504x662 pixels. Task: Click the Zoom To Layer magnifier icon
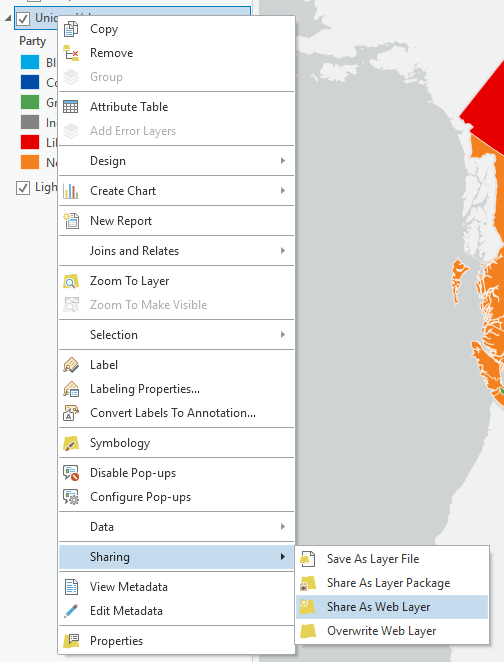pos(71,281)
